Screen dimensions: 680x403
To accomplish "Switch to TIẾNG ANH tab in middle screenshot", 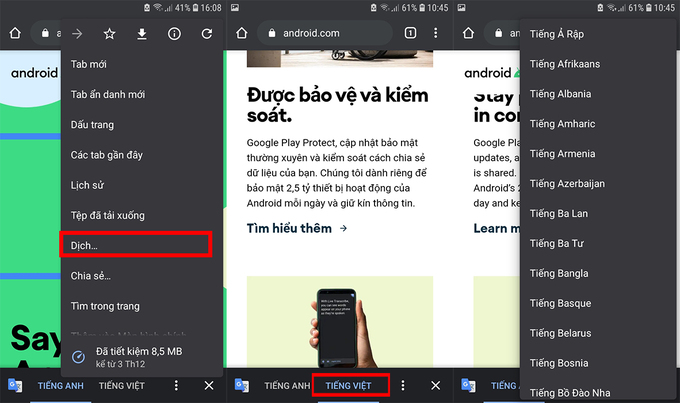I will 287,386.
